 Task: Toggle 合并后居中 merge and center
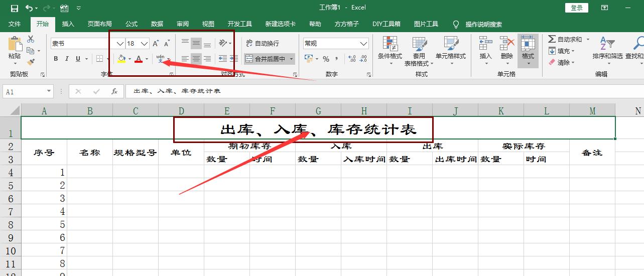266,59
